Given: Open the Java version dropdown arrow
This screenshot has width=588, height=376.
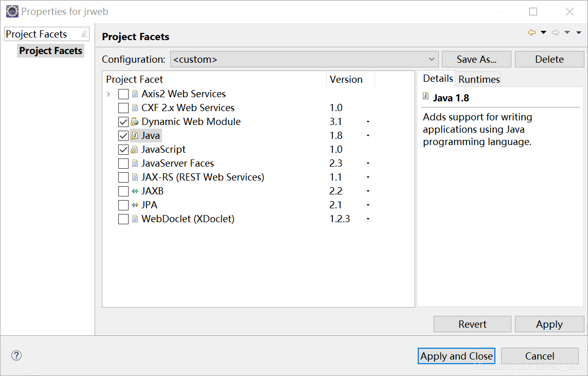Looking at the screenshot, I should 368,136.
